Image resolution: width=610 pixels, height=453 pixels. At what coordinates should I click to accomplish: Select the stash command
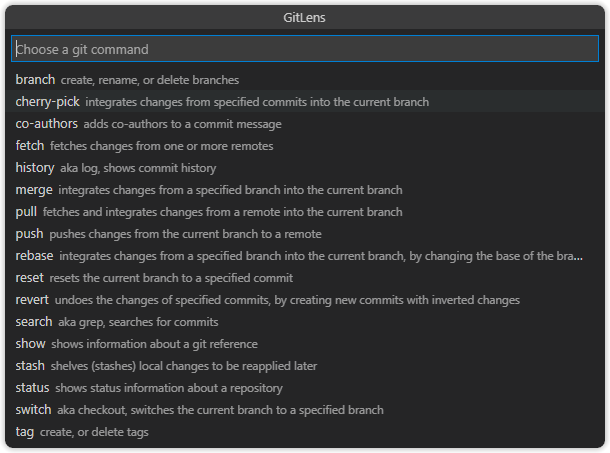pos(305,365)
